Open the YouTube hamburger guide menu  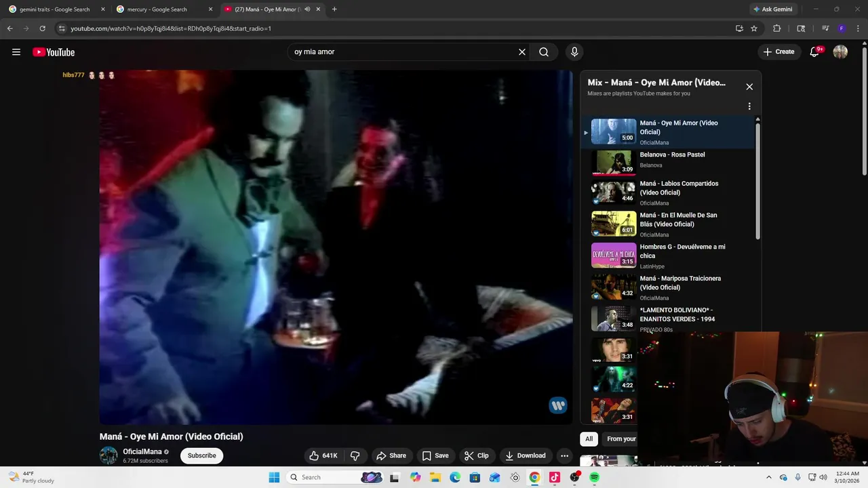[x=16, y=52]
